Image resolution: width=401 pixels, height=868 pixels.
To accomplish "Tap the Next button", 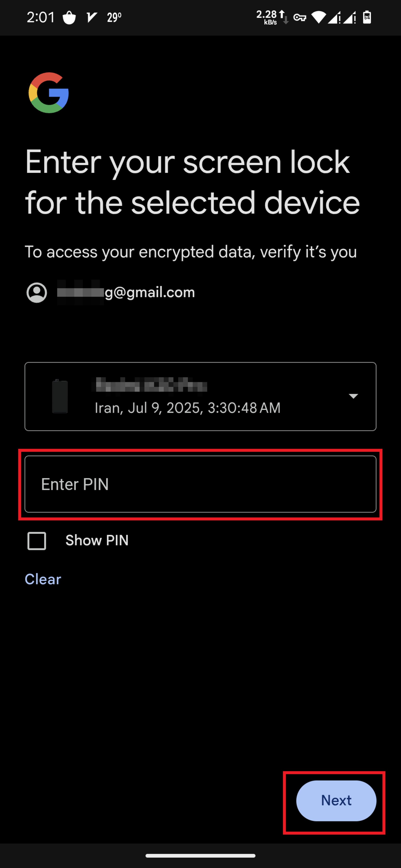I will coord(336,800).
